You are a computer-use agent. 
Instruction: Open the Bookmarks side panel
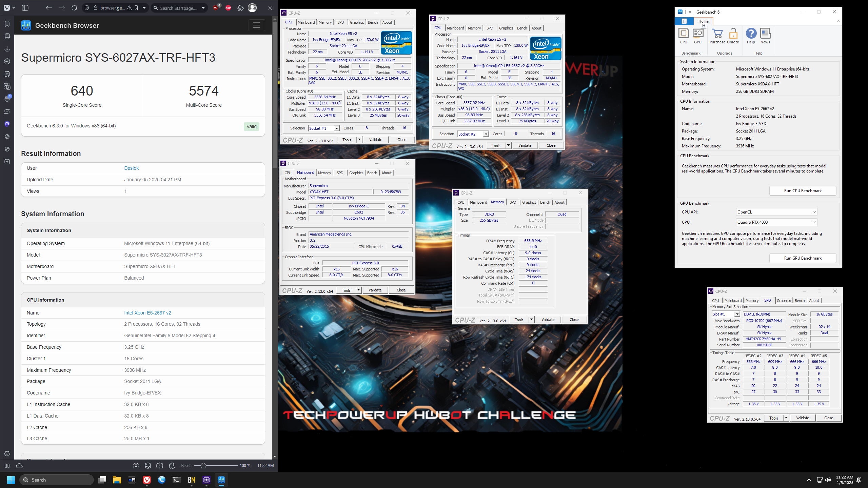[x=7, y=24]
